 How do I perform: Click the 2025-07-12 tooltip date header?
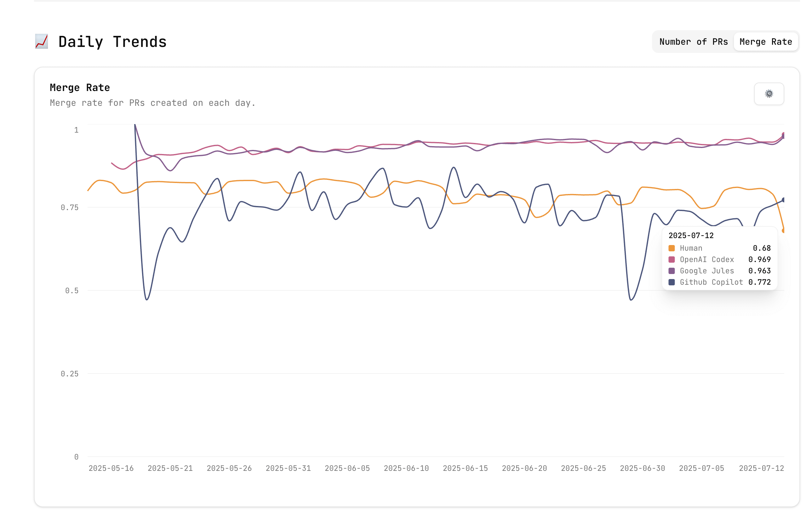pos(691,235)
